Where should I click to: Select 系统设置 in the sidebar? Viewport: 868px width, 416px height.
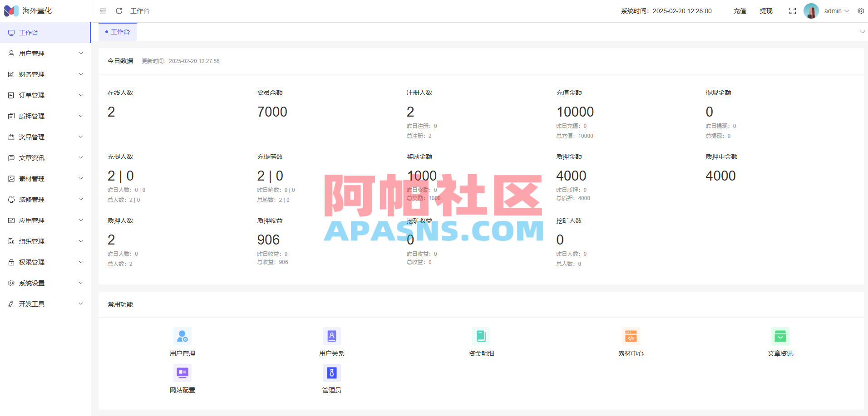(x=32, y=283)
